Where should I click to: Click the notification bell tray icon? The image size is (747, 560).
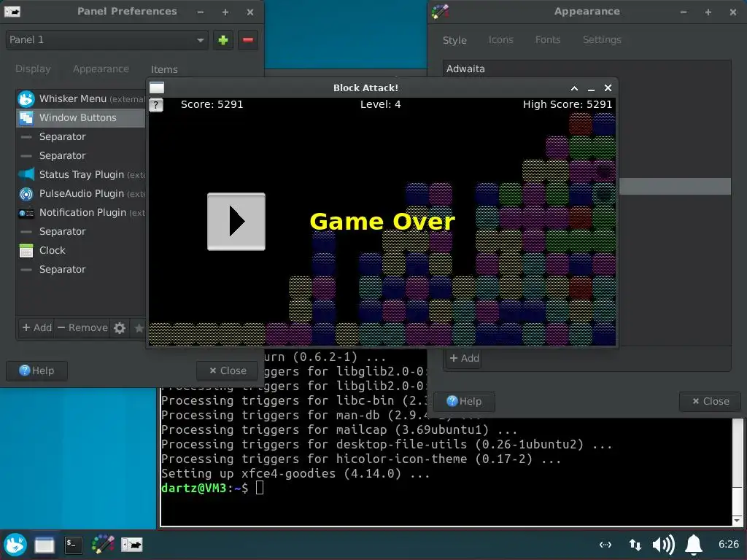click(694, 544)
